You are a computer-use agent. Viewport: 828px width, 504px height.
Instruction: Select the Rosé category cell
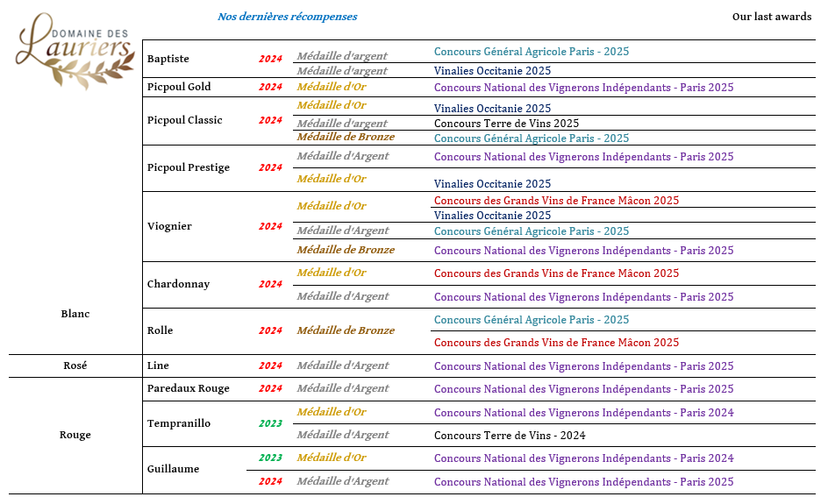pyautogui.click(x=75, y=366)
